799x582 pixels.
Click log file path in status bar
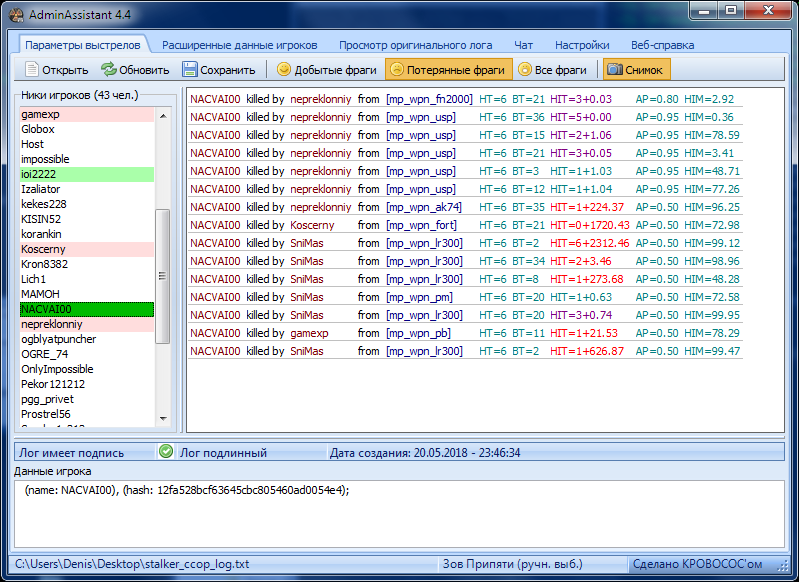click(x=132, y=564)
